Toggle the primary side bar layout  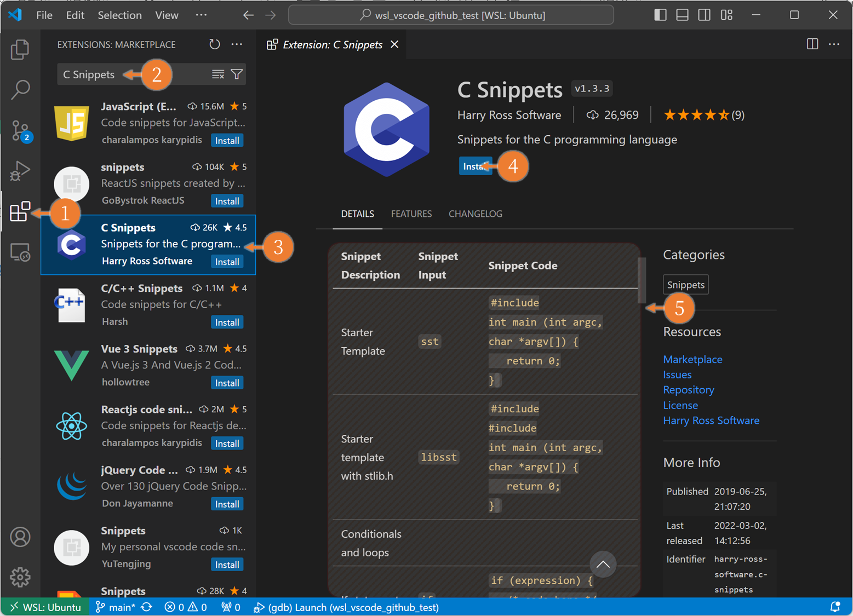(x=661, y=15)
